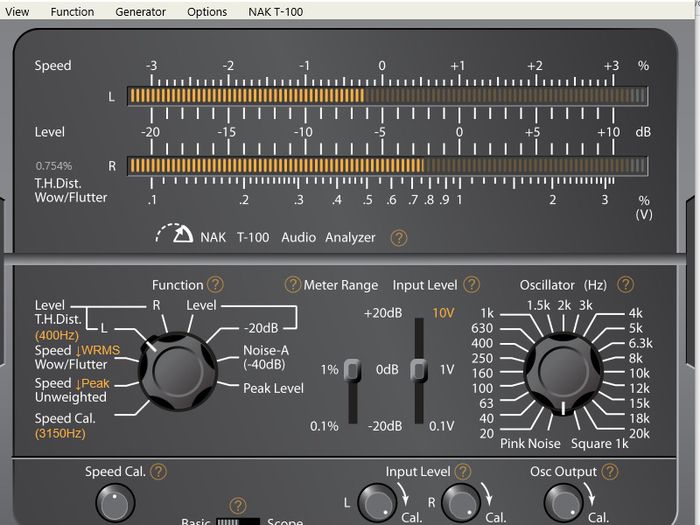
Task: Select Speed Cal. (3150Hz) function
Action: [x=65, y=425]
